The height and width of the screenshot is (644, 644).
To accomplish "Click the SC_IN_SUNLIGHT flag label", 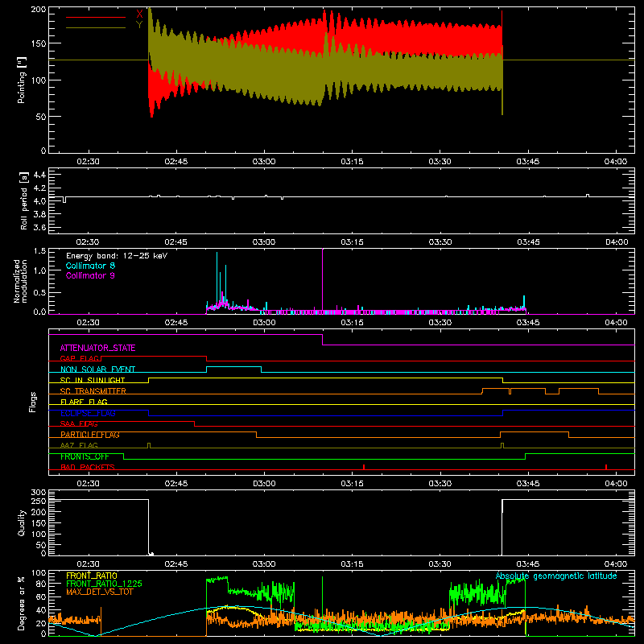I will [x=93, y=380].
